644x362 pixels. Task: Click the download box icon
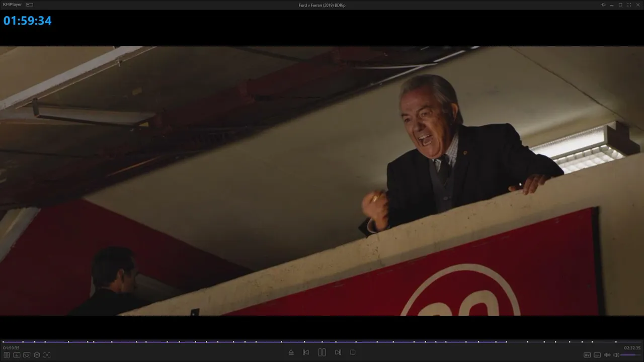17,355
